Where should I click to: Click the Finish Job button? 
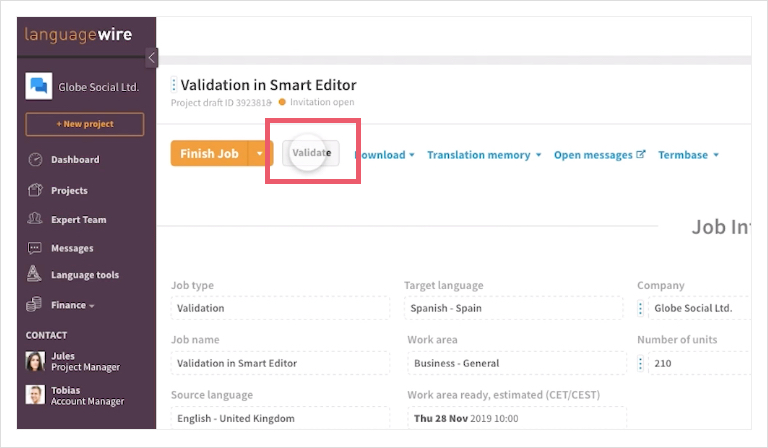pos(209,154)
